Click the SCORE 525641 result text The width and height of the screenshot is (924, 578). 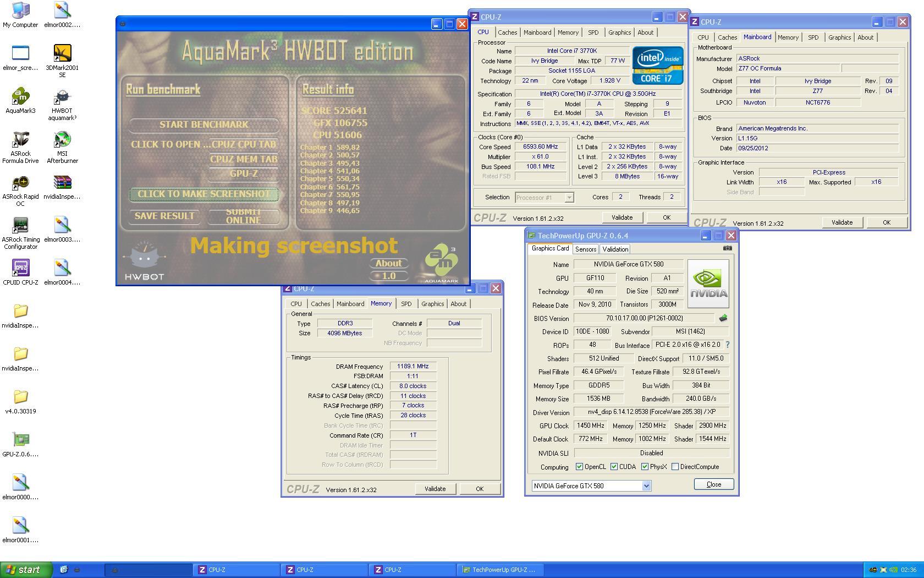click(334, 111)
